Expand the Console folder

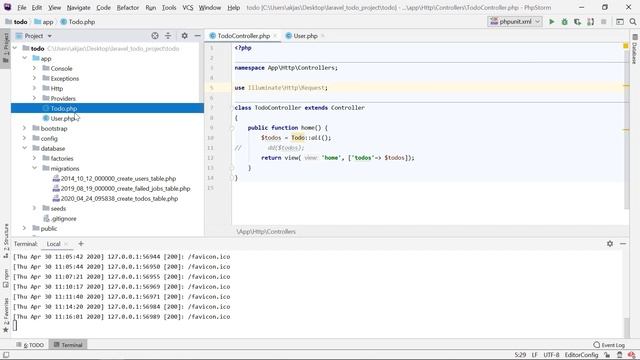pos(35,68)
